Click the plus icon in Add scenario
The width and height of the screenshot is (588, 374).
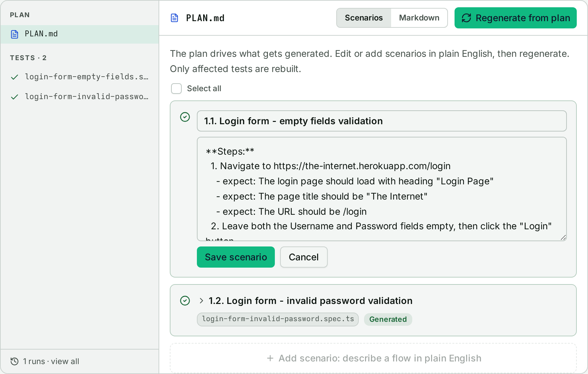coord(270,358)
